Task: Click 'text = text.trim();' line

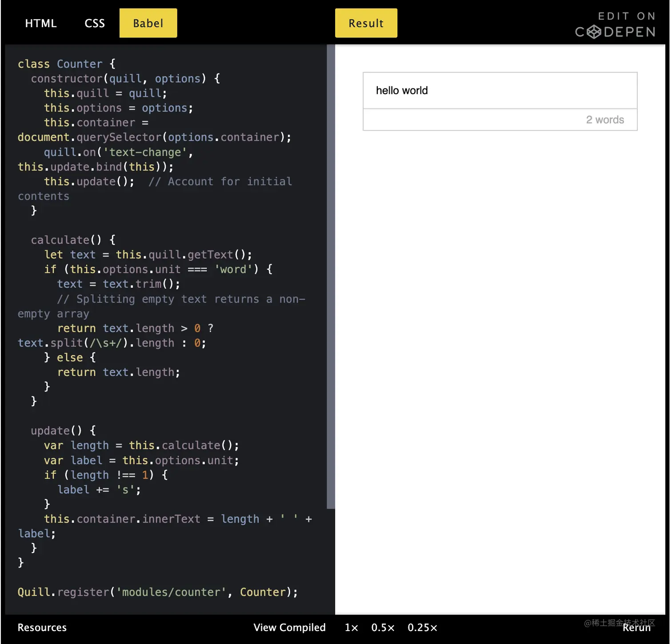Action: 118,284
